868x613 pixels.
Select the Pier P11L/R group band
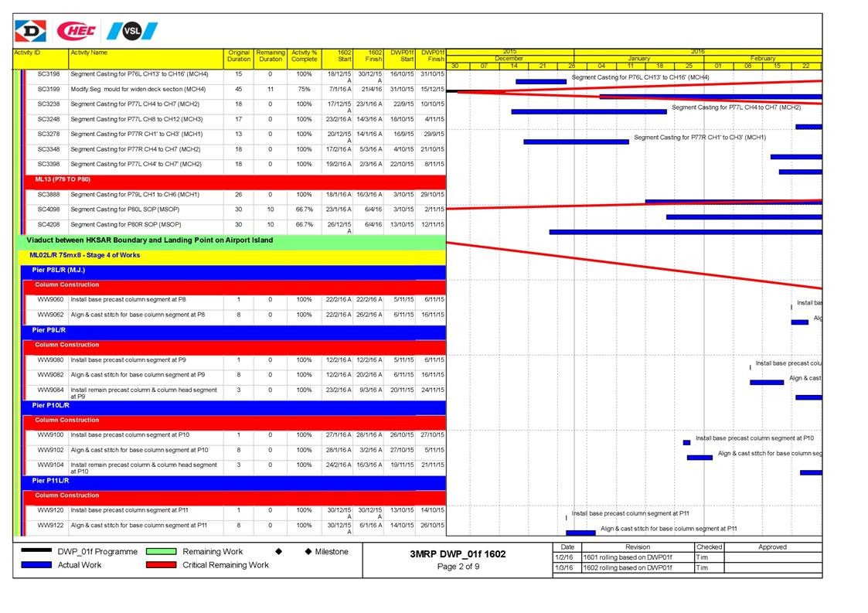[x=233, y=482]
